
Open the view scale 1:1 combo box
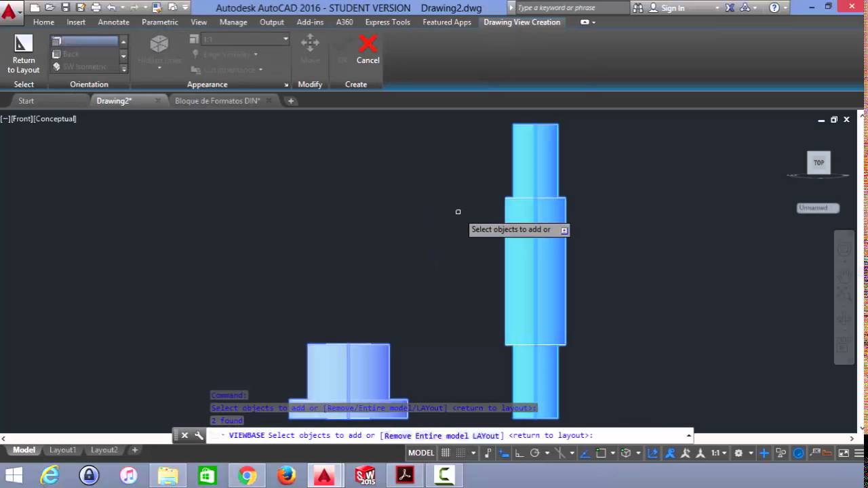[245, 39]
